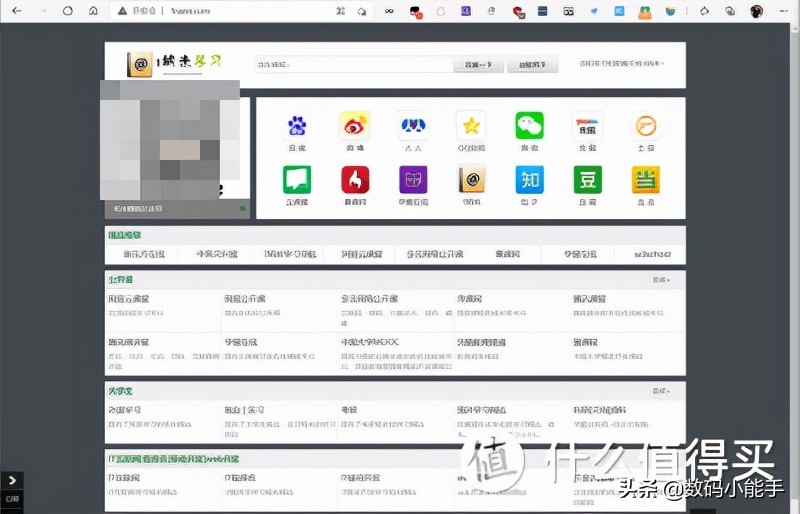800x514 pixels.
Task: Open the Douban green 豆 shortcut
Action: click(588, 180)
